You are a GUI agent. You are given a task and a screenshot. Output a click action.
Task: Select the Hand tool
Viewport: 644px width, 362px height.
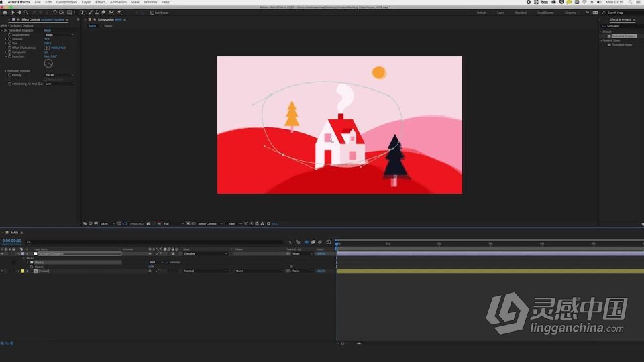[19, 13]
